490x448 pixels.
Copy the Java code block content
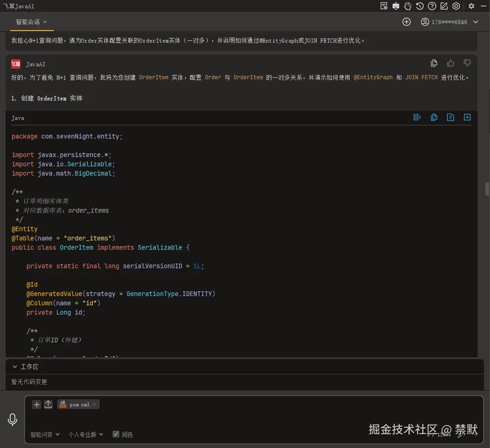[x=434, y=118]
